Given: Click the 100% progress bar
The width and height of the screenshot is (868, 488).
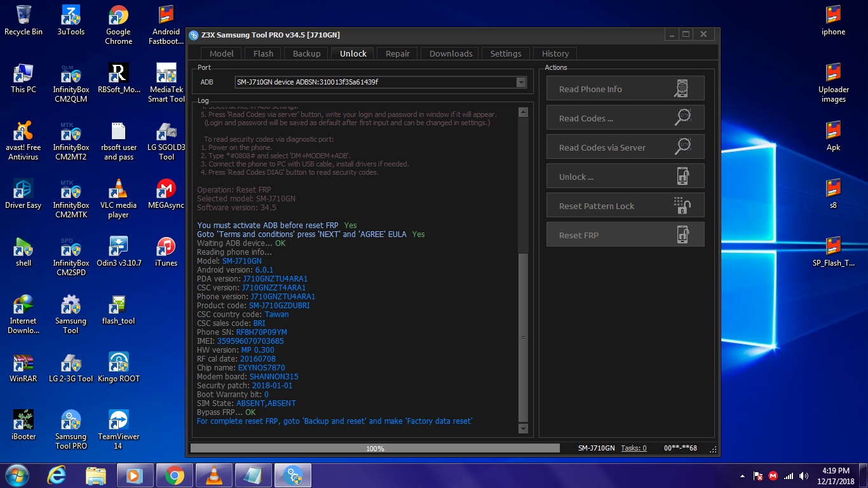Looking at the screenshot, I should (375, 448).
